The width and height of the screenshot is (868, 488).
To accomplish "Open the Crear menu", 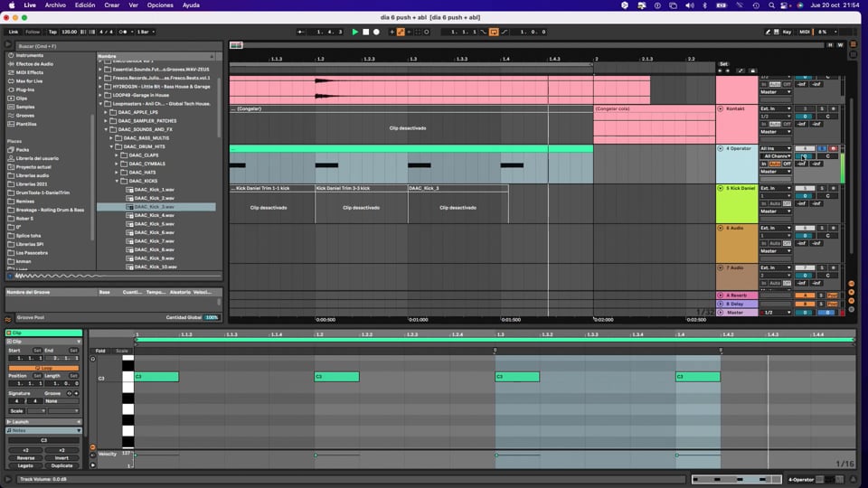I will 112,5.
